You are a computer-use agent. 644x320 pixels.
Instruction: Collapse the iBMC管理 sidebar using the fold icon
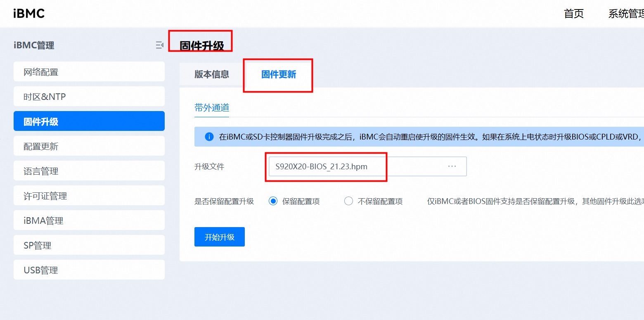point(159,45)
